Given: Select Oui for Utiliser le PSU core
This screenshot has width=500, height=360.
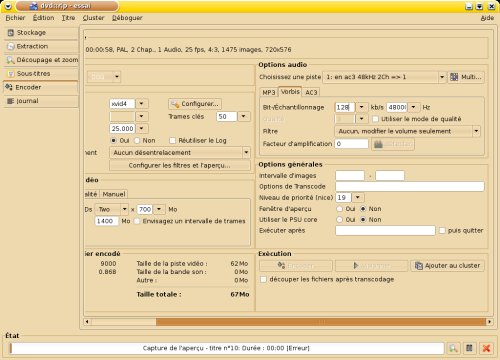Looking at the screenshot, I should [339, 220].
